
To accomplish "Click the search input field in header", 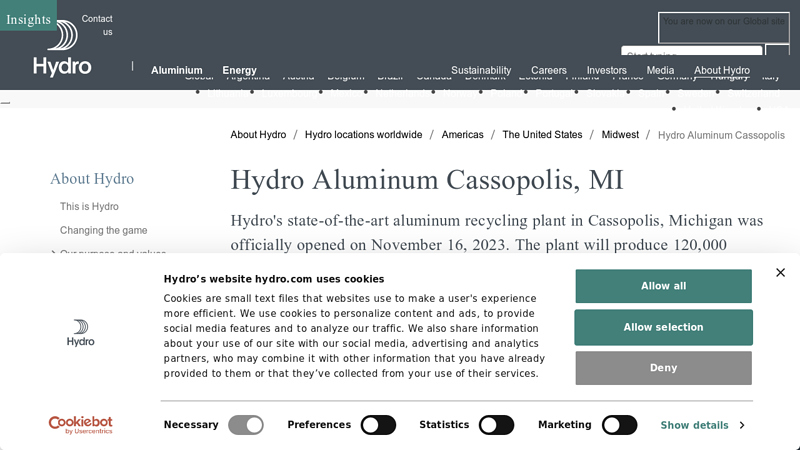I will 691,51.
